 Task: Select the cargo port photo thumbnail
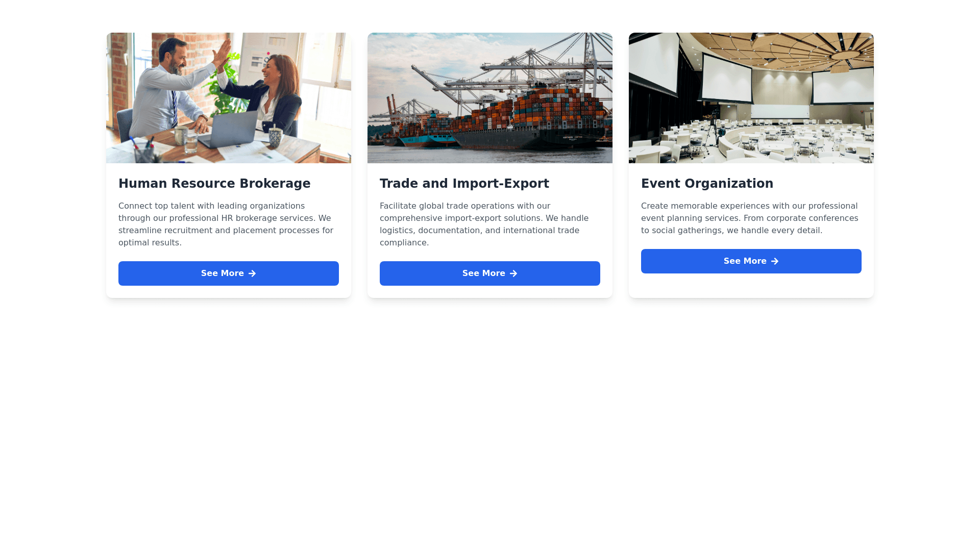490,98
